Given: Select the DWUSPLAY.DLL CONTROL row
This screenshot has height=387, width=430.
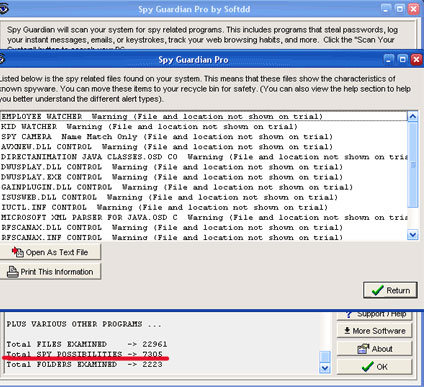Looking at the screenshot, I should (203, 167).
